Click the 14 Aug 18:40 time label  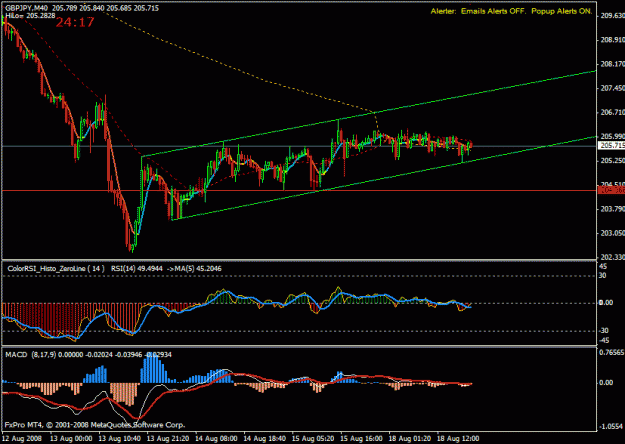pos(265,438)
